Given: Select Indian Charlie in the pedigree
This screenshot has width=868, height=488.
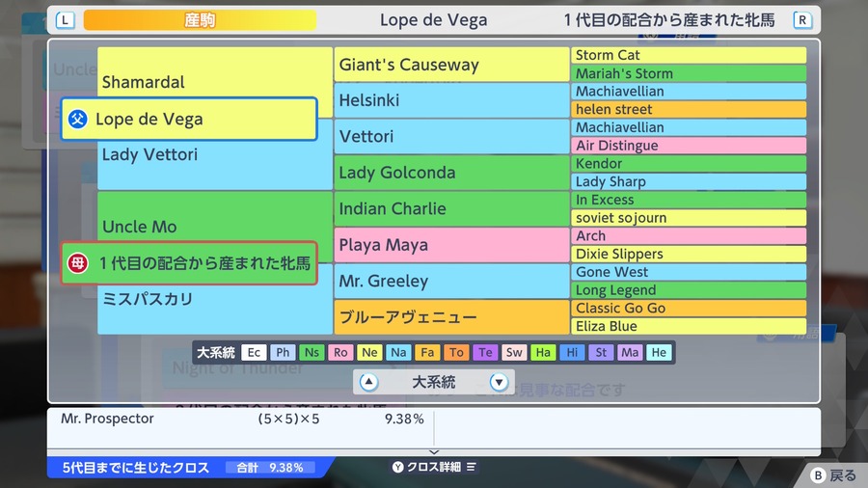Looking at the screenshot, I should (x=451, y=208).
